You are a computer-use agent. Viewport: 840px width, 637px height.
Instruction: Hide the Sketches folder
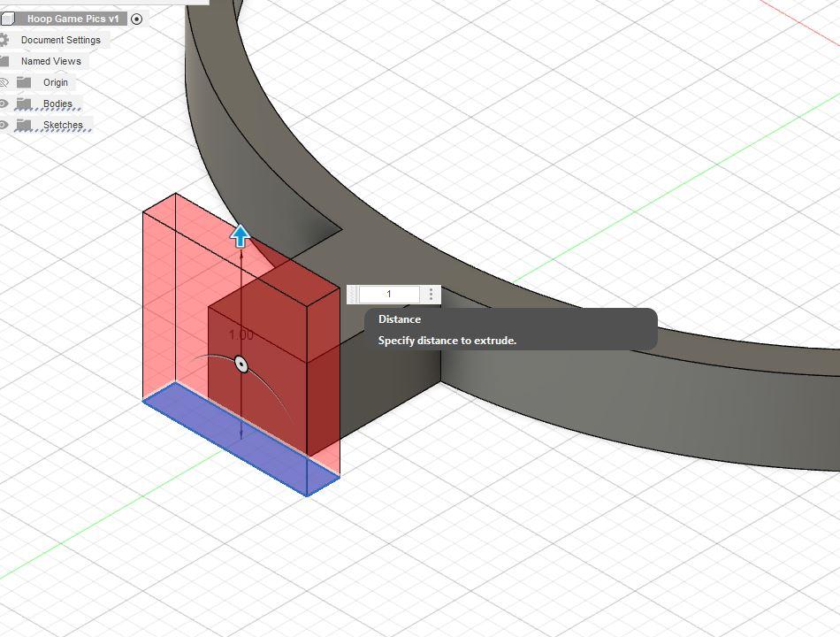click(4, 124)
